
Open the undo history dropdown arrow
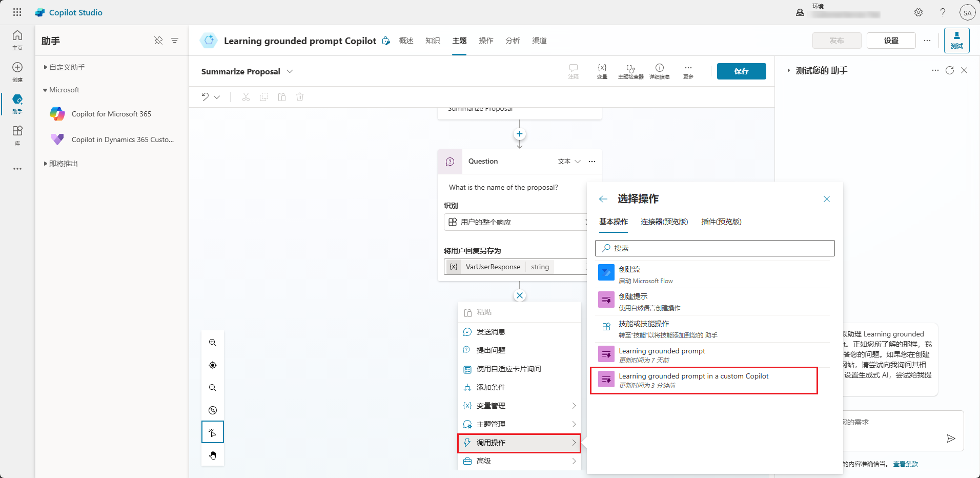(x=217, y=97)
